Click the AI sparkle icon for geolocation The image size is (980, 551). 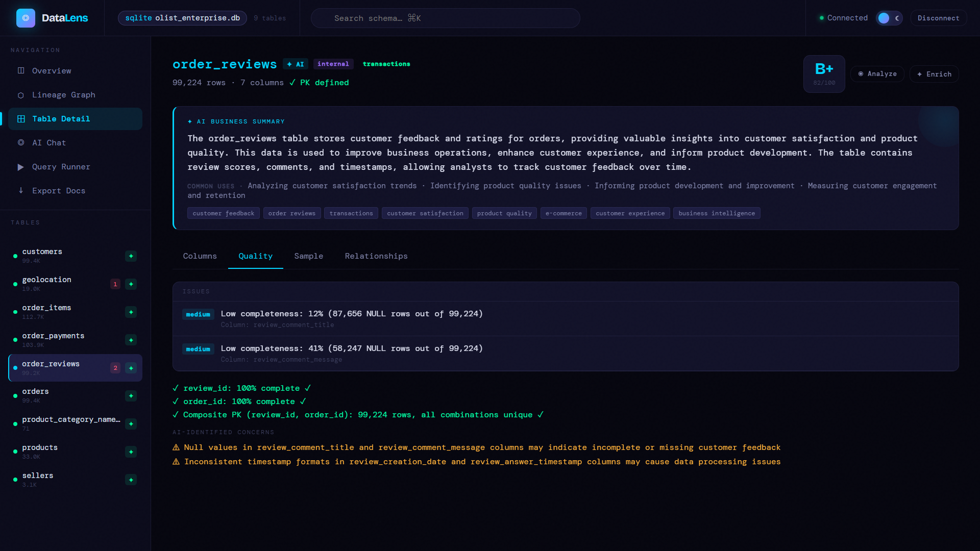pos(131,284)
